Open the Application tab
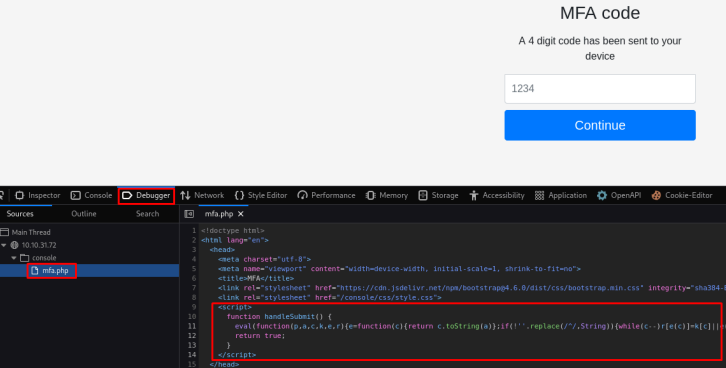 [561, 195]
